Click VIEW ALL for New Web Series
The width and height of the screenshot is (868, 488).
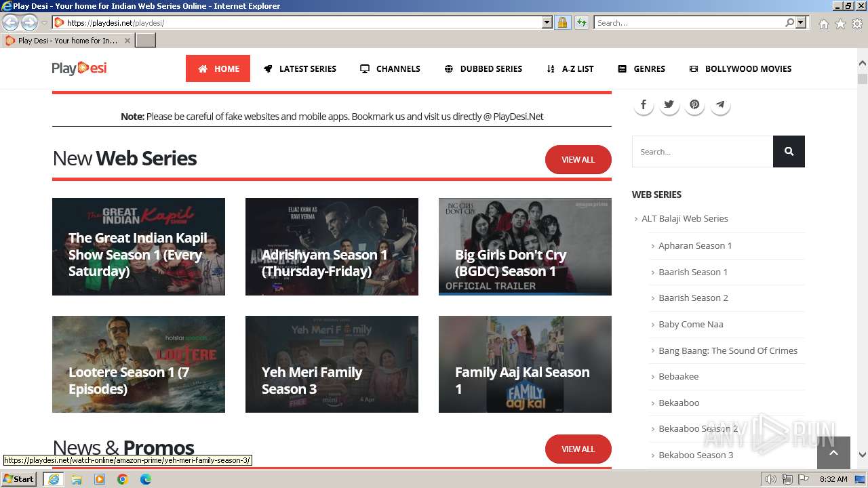578,159
